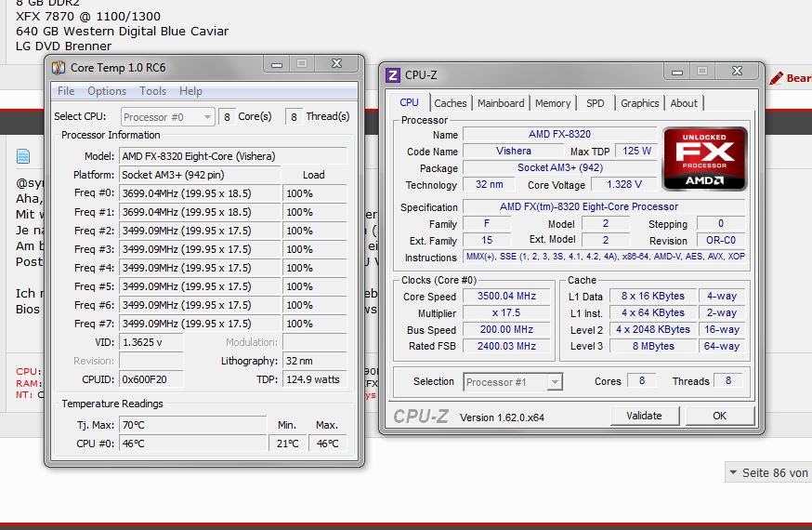The image size is (812, 530).
Task: Click the CPU #0 current temperature 46°C
Action: (192, 444)
